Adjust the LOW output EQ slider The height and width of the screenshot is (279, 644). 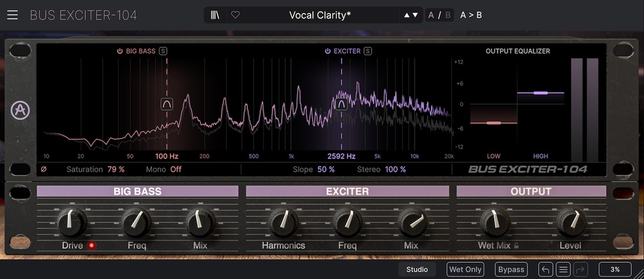(x=494, y=123)
